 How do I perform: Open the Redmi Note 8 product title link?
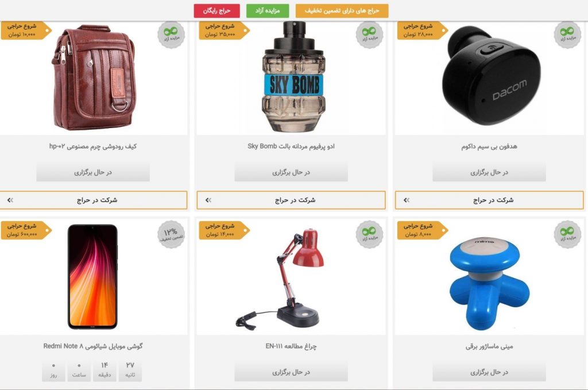(93, 346)
